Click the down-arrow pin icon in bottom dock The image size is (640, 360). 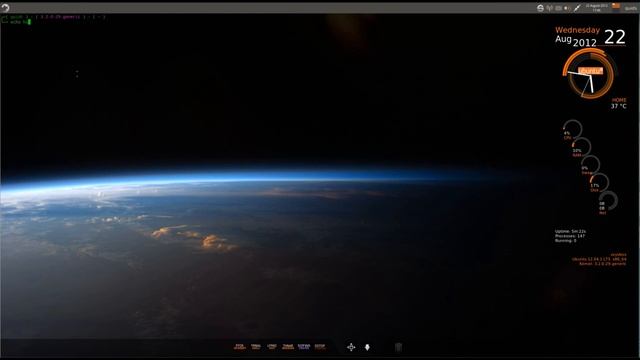coord(367,347)
